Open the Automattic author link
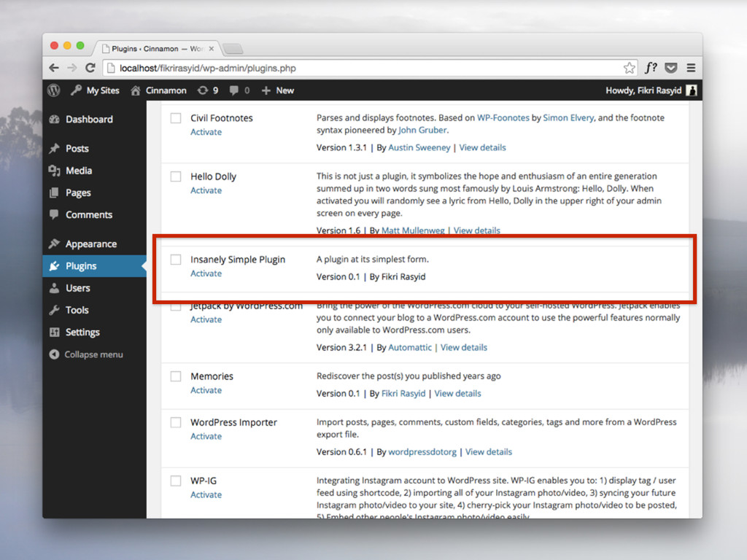747x560 pixels. pos(410,348)
